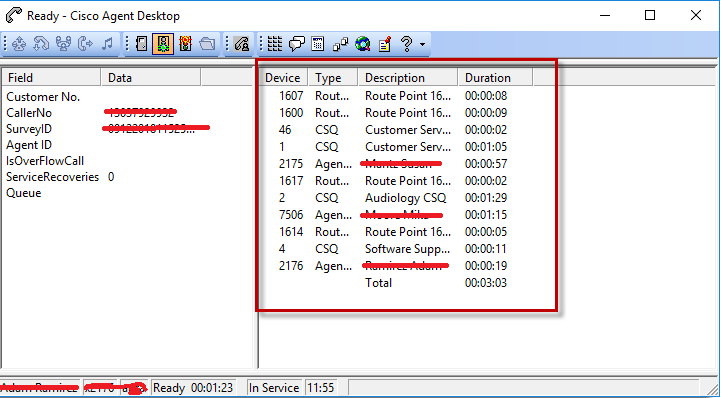This screenshot has width=721, height=398.
Task: Click the Software Supp... CSQ description
Action: tap(407, 249)
